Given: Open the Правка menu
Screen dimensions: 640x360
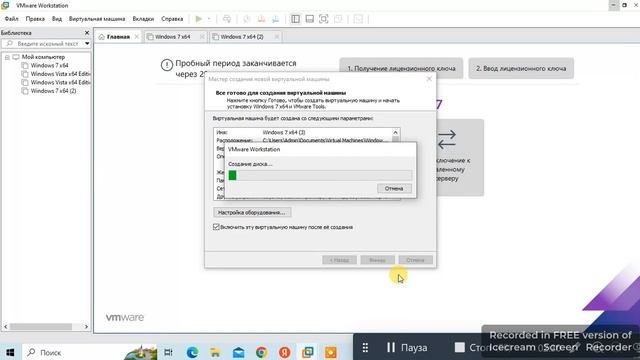Looking at the screenshot, I should (x=35, y=19).
